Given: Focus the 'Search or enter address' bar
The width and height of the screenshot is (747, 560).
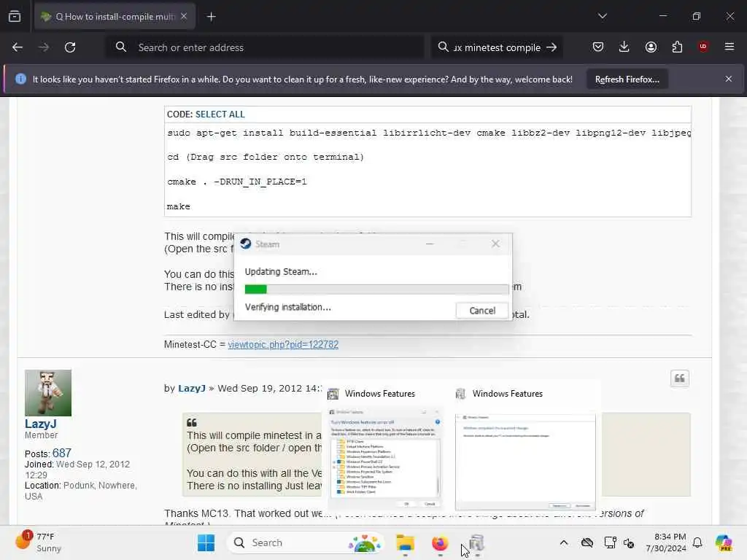Looking at the screenshot, I should point(265,47).
